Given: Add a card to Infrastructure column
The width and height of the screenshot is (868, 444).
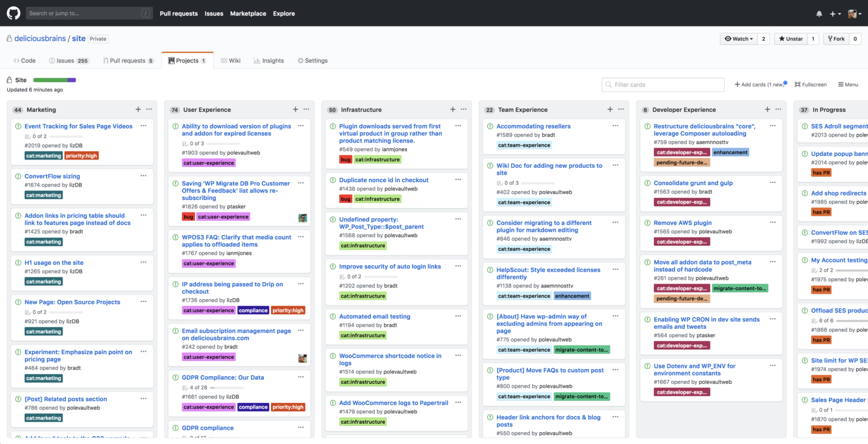Looking at the screenshot, I should pyautogui.click(x=453, y=109).
